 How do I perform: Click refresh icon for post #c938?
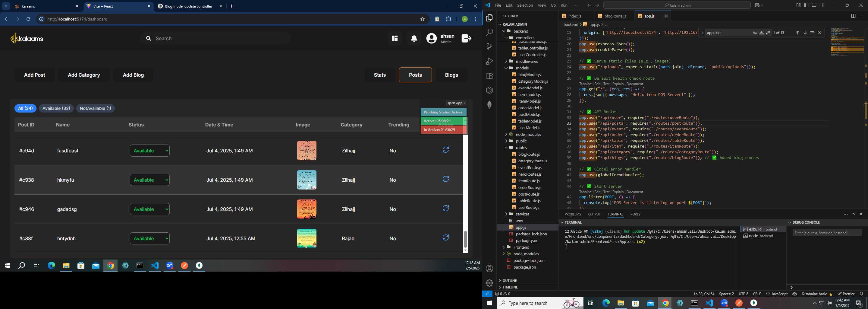pos(445,180)
